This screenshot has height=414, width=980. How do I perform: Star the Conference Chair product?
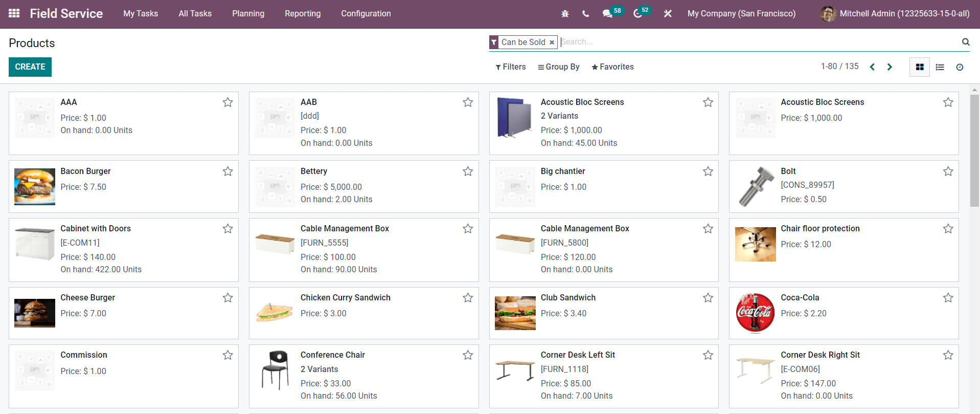click(x=468, y=355)
